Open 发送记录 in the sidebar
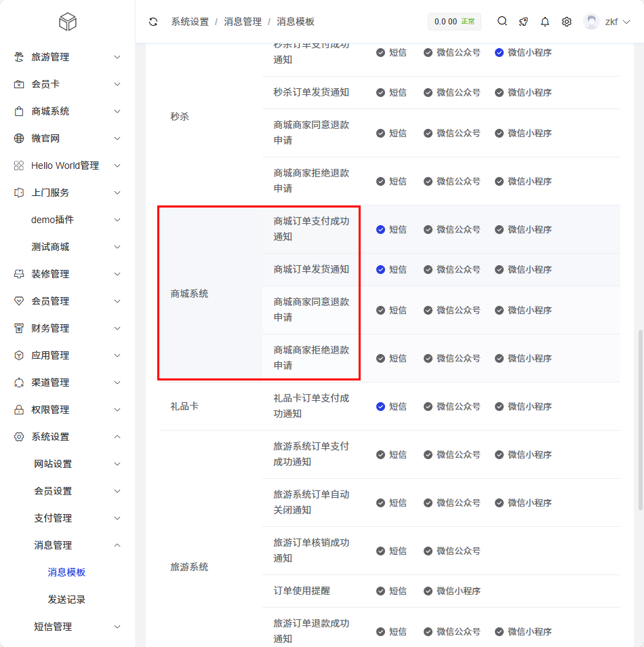This screenshot has width=644, height=647. pyautogui.click(x=66, y=600)
